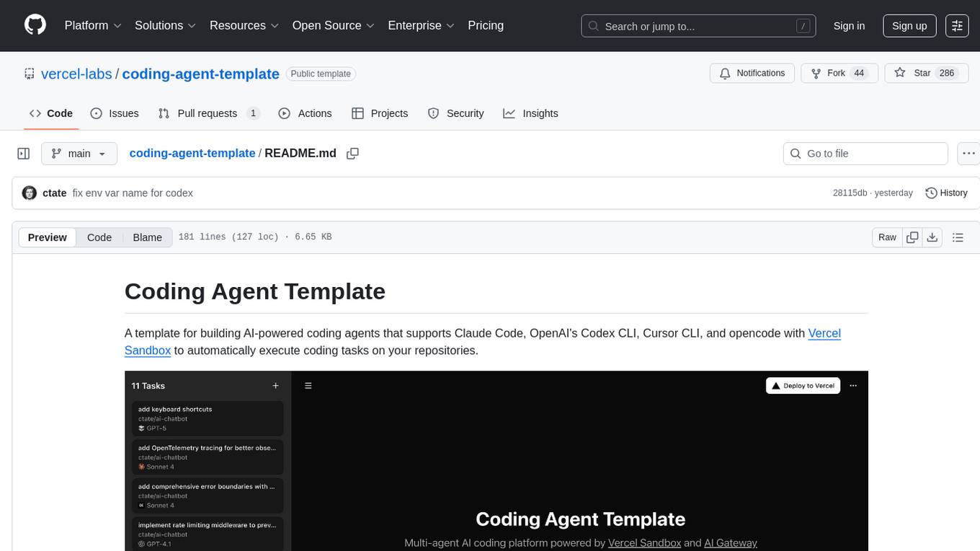Open commit message fix env var name

(133, 193)
